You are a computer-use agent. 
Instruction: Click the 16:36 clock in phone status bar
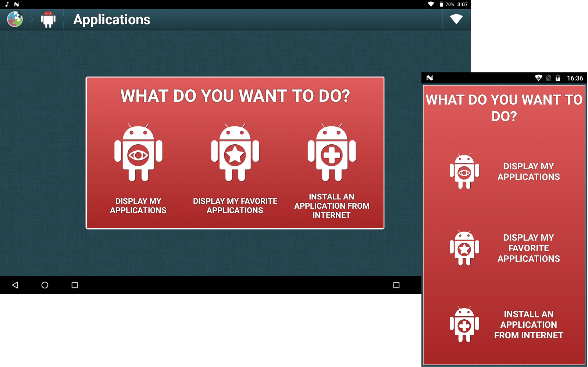click(x=575, y=78)
